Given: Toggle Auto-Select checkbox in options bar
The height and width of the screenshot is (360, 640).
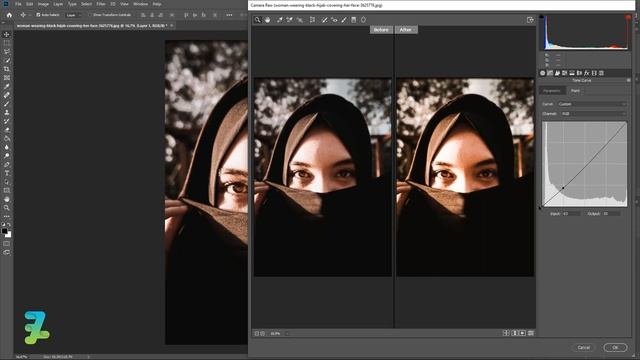Looking at the screenshot, I should pyautogui.click(x=38, y=15).
